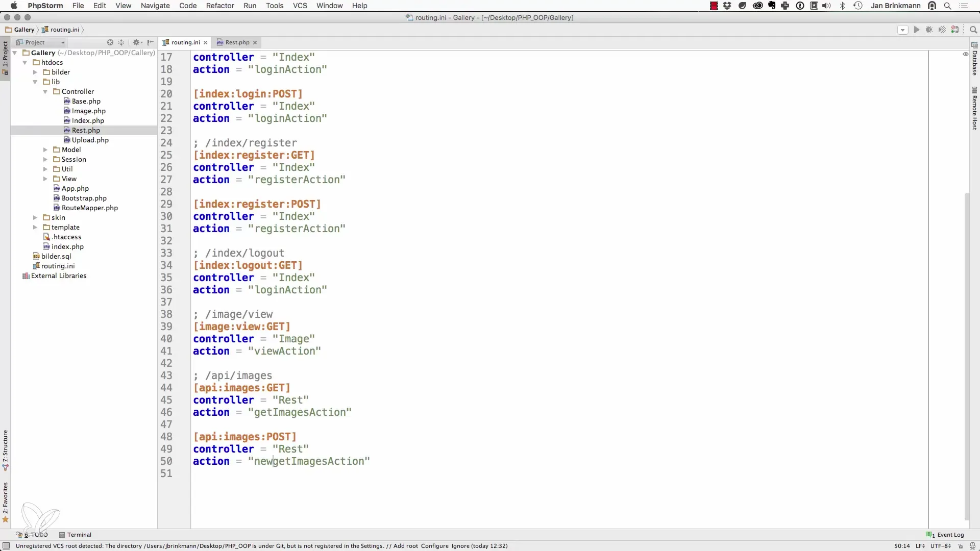Image resolution: width=980 pixels, height=551 pixels.
Task: Open the TODO tool window
Action: tap(32, 535)
